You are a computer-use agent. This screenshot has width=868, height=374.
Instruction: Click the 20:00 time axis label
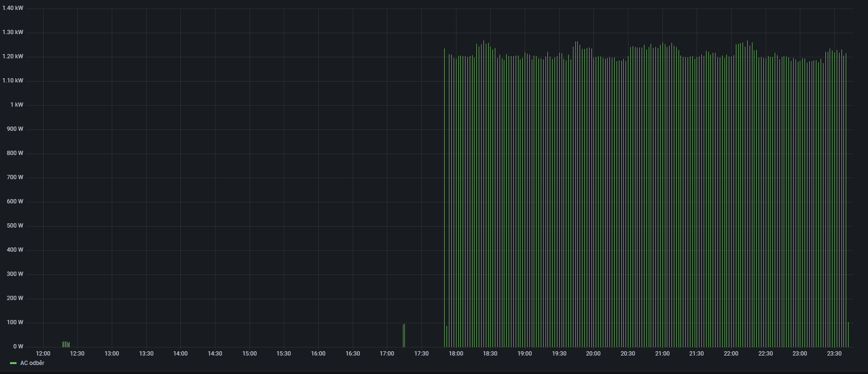point(593,354)
